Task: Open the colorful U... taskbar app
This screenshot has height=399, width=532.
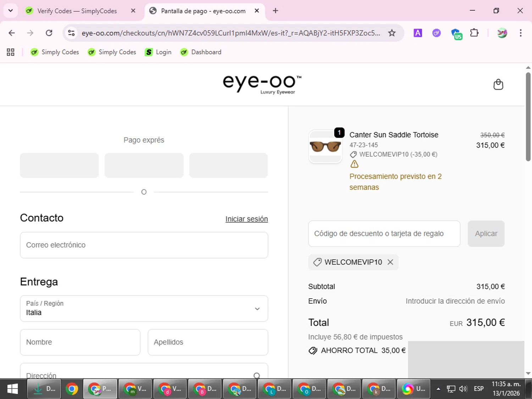Action: click(414, 389)
